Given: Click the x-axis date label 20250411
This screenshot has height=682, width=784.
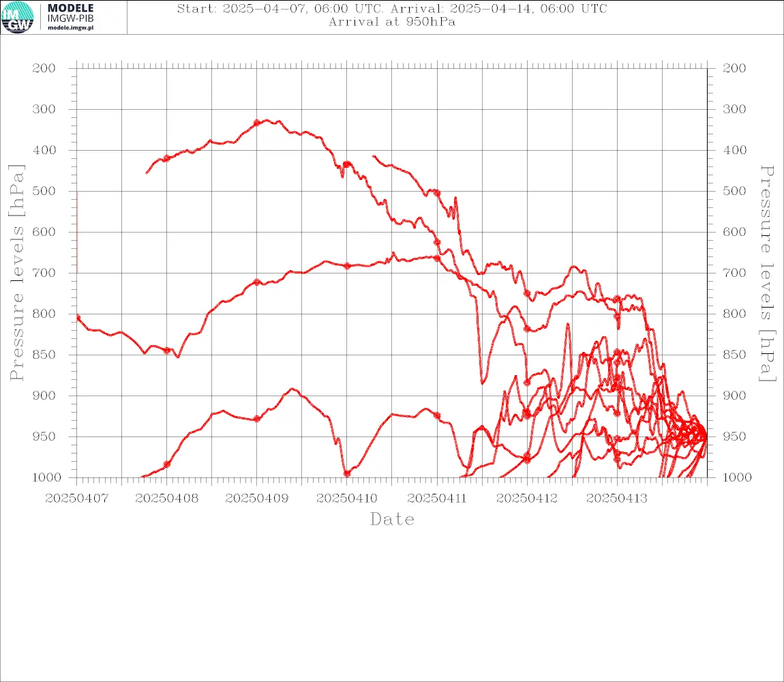Looking at the screenshot, I should [x=437, y=499].
